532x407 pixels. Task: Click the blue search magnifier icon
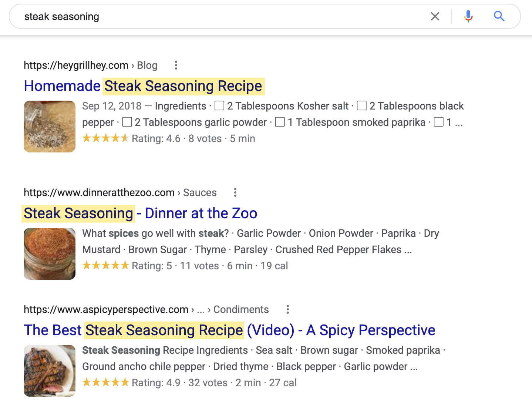pyautogui.click(x=499, y=16)
